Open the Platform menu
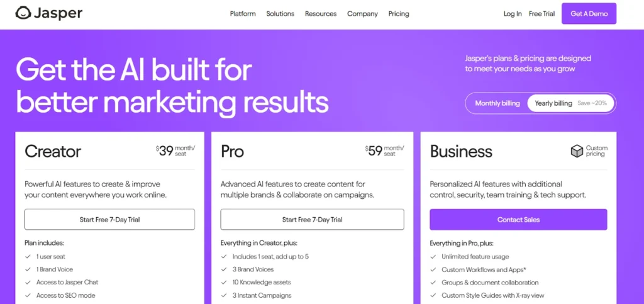644x304 pixels. pyautogui.click(x=243, y=14)
